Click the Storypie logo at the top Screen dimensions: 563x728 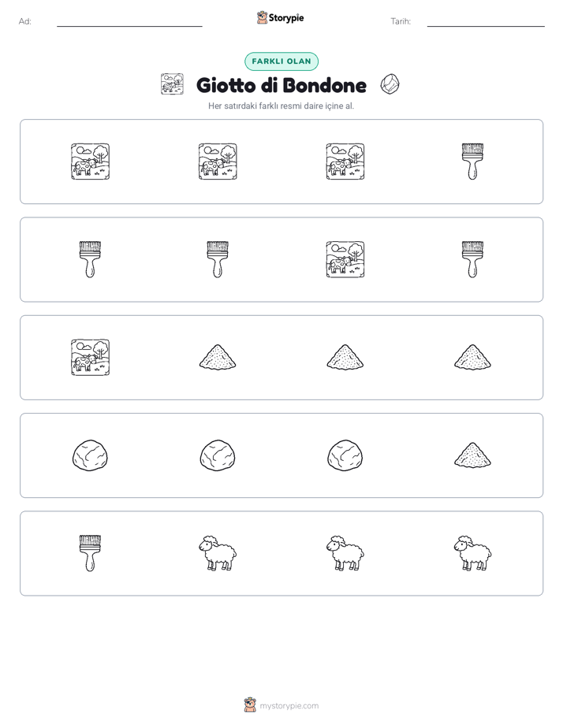pos(280,17)
